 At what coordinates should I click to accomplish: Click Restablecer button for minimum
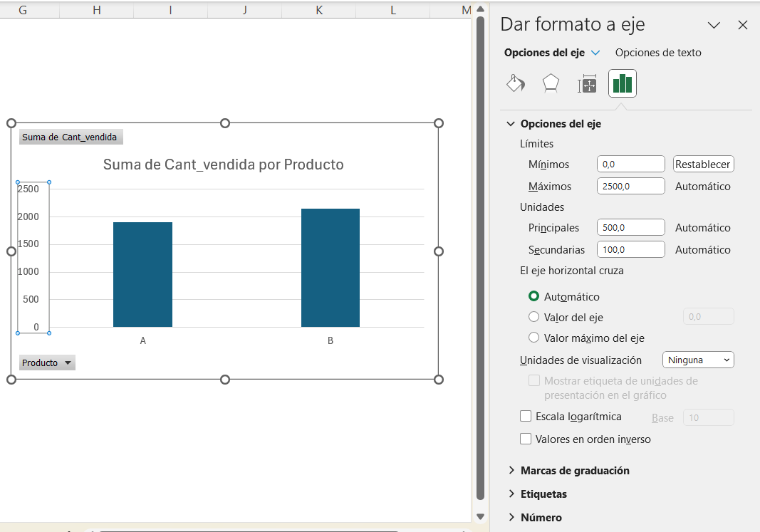click(703, 165)
